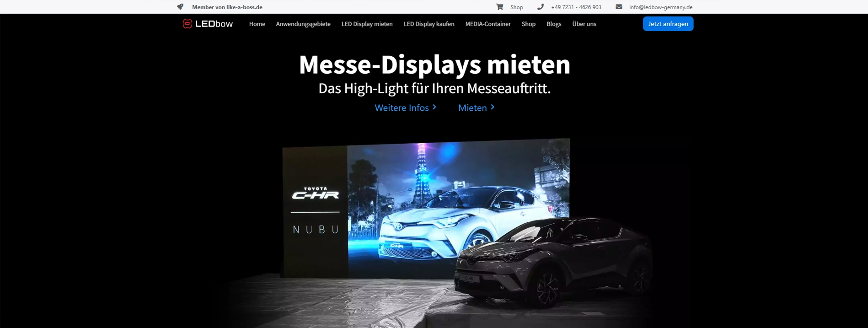Open Über uns menu item
The width and height of the screenshot is (868, 328).
point(584,24)
